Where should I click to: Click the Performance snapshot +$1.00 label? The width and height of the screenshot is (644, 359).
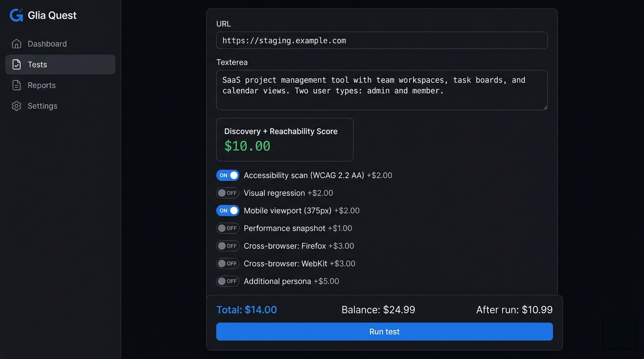tap(298, 228)
